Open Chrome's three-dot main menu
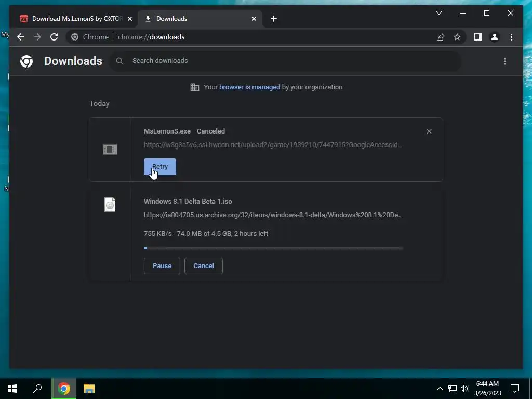 [x=511, y=37]
